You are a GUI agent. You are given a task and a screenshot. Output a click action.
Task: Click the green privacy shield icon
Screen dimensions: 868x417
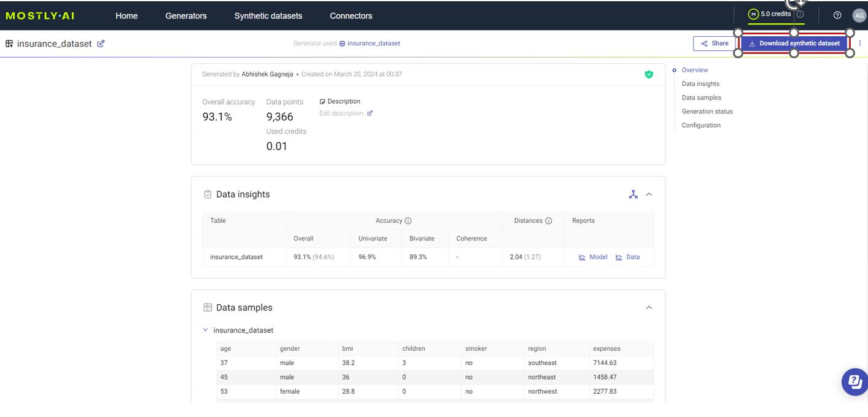649,74
